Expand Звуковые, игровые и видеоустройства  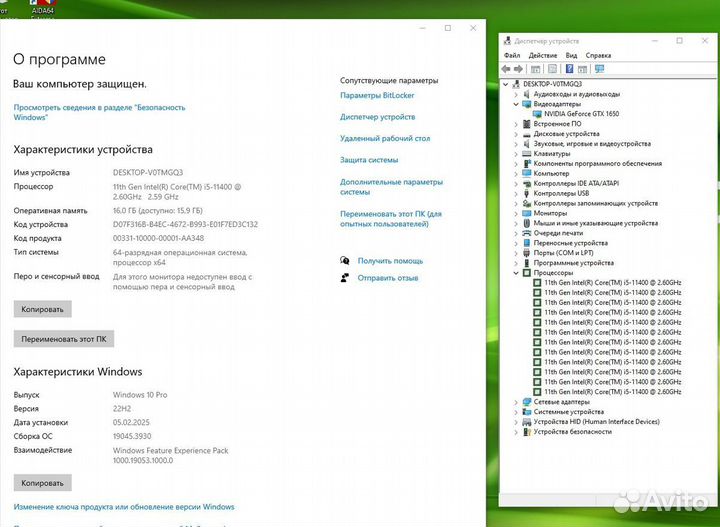516,144
